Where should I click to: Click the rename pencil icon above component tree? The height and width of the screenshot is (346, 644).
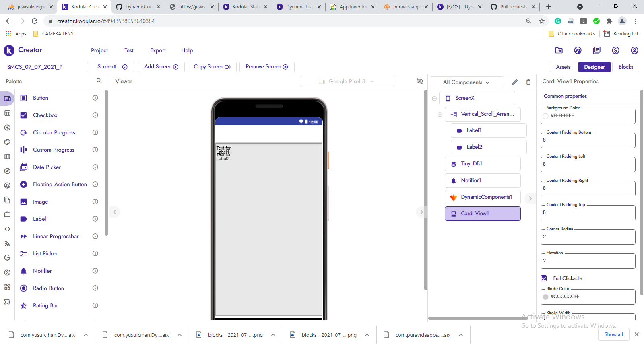tap(515, 82)
